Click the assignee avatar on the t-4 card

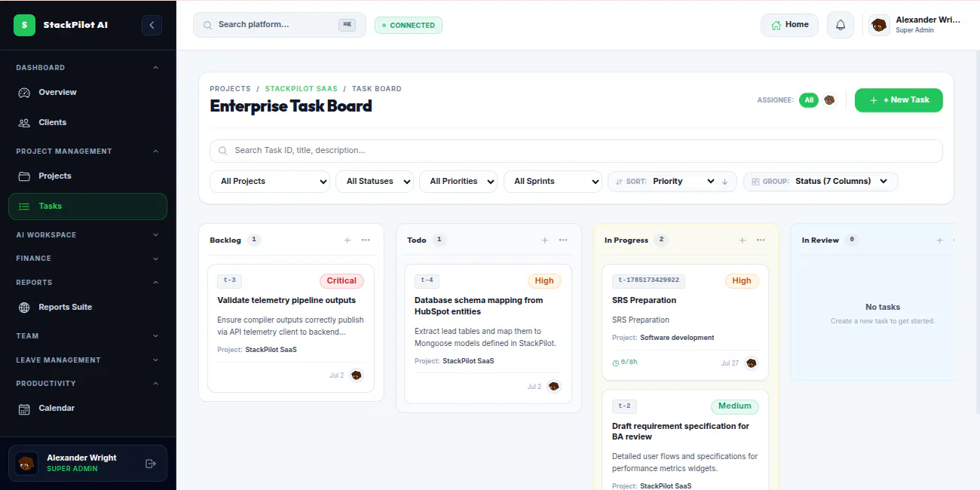[554, 387]
